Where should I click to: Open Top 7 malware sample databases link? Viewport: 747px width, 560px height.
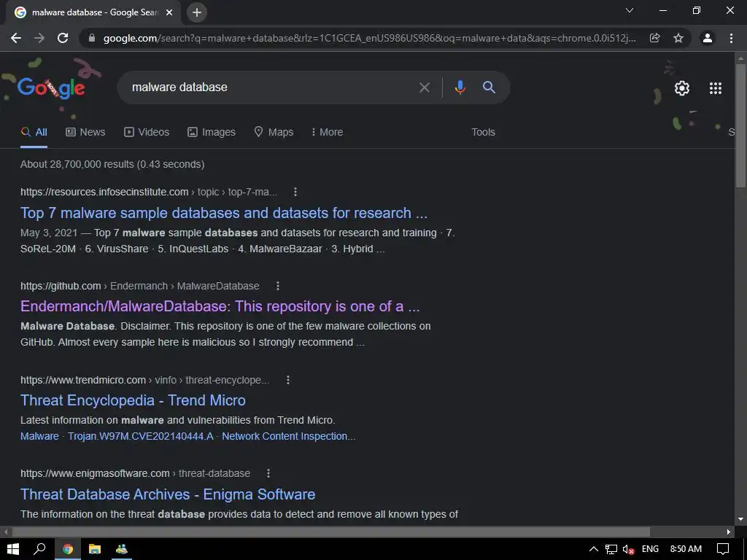click(x=224, y=213)
